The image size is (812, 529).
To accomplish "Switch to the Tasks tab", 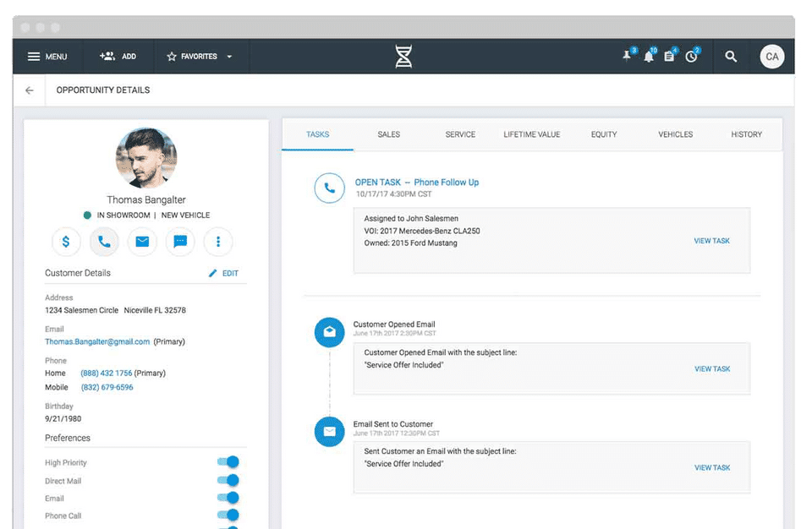I will point(317,134).
